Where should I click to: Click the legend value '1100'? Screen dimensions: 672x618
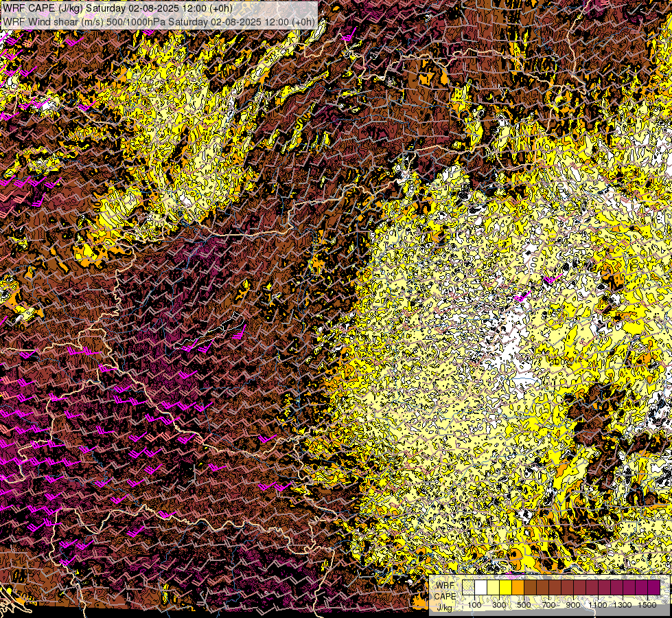point(597,605)
